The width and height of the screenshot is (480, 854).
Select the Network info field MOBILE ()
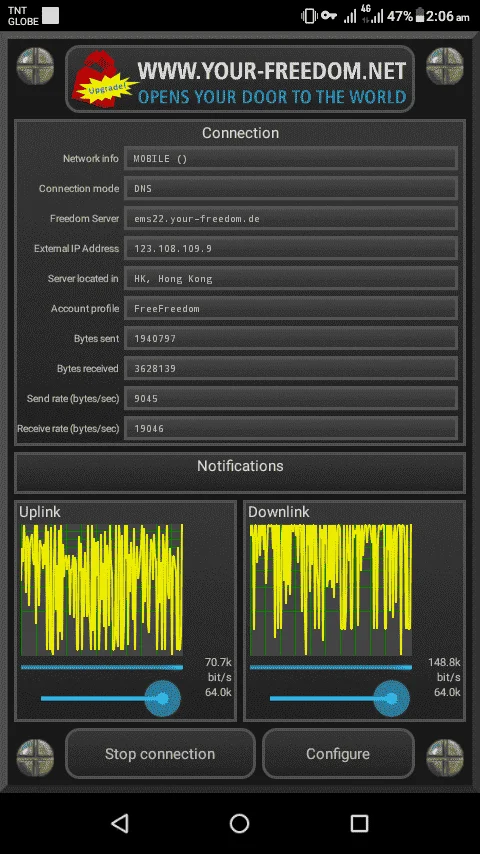pyautogui.click(x=290, y=159)
